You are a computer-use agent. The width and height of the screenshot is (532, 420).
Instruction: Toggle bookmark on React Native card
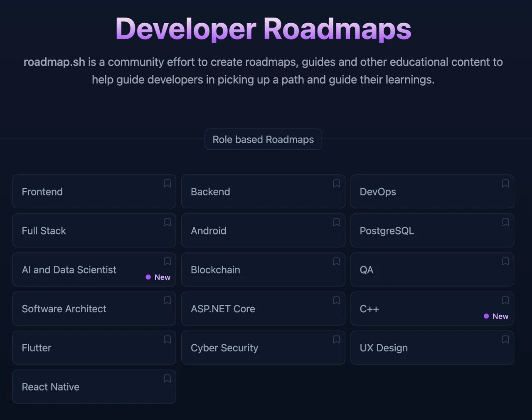pyautogui.click(x=167, y=378)
